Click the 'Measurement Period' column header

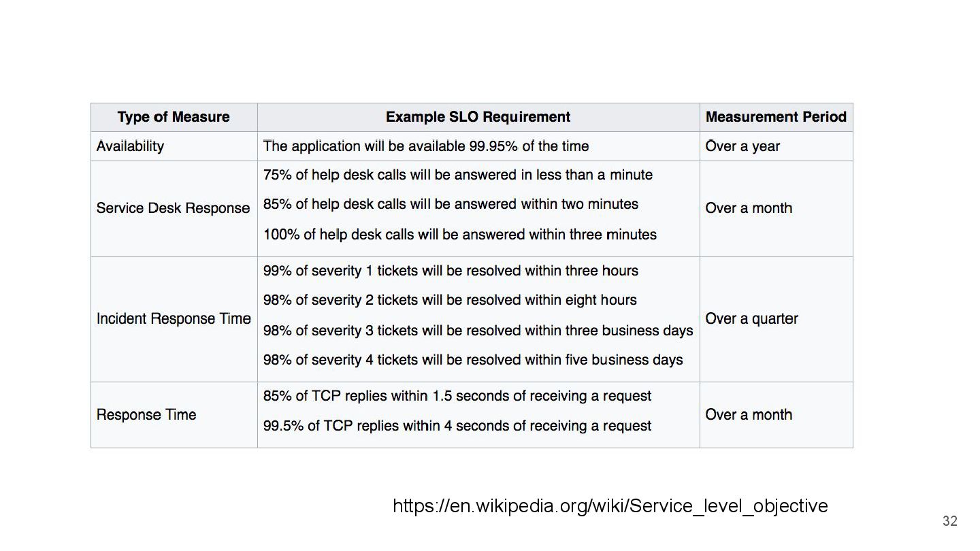point(776,117)
